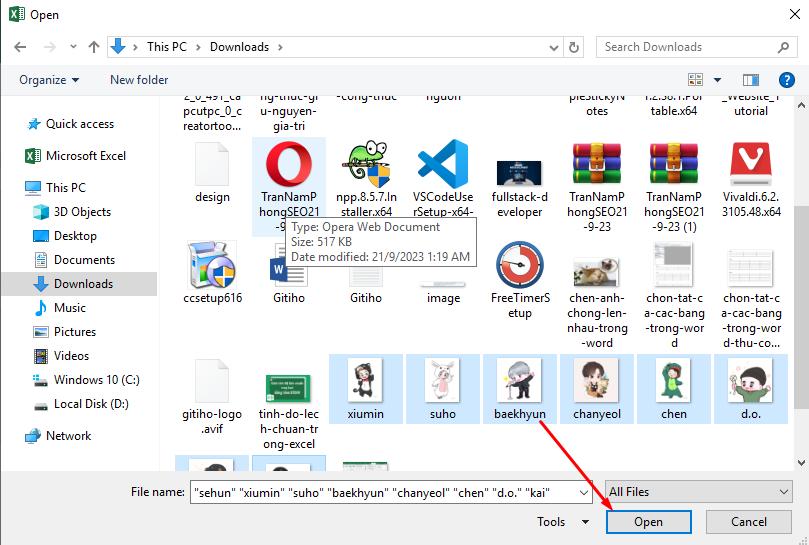The image size is (809, 545).
Task: Change view with the view icon
Action: pos(695,79)
